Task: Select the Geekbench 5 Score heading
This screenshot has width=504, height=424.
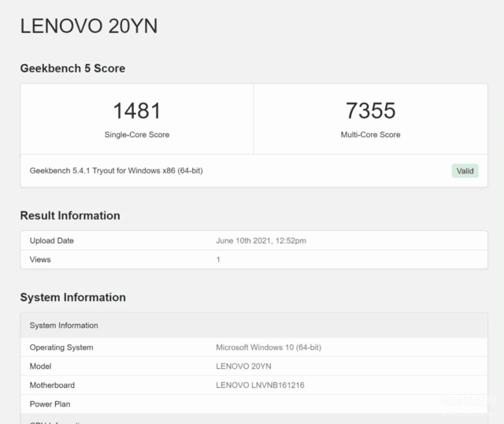Action: point(72,69)
